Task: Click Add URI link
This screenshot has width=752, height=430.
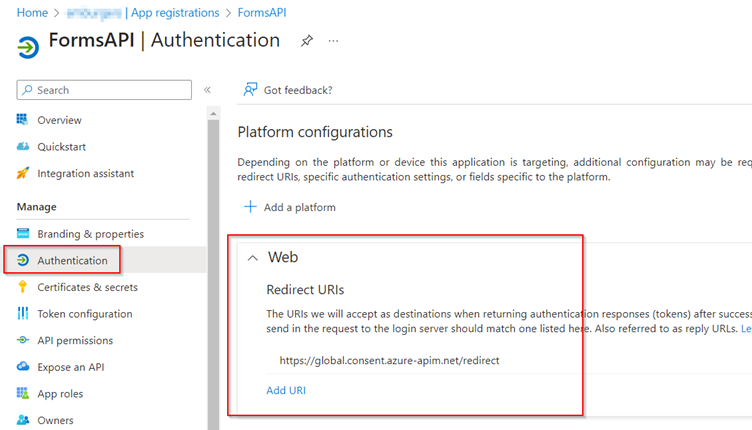Action: pyautogui.click(x=286, y=390)
